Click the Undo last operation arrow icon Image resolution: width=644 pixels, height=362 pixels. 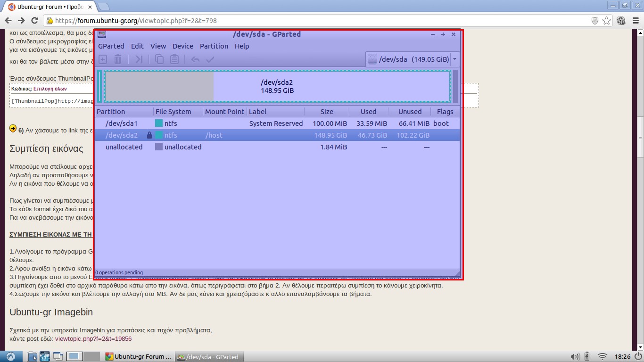coord(195,59)
